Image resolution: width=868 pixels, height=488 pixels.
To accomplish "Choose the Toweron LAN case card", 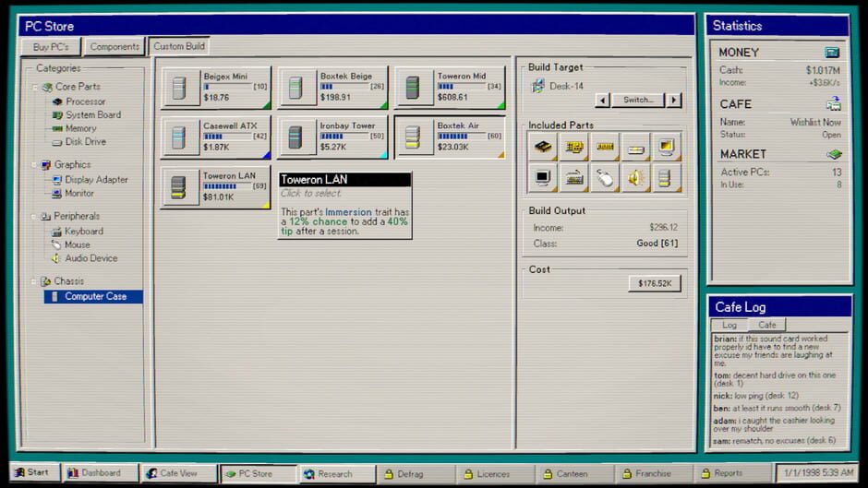I will [x=216, y=187].
